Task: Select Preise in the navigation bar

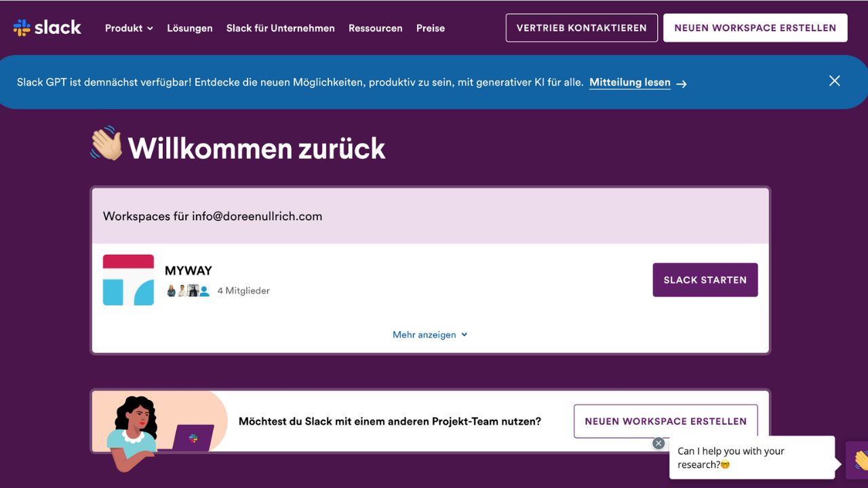Action: (x=431, y=28)
